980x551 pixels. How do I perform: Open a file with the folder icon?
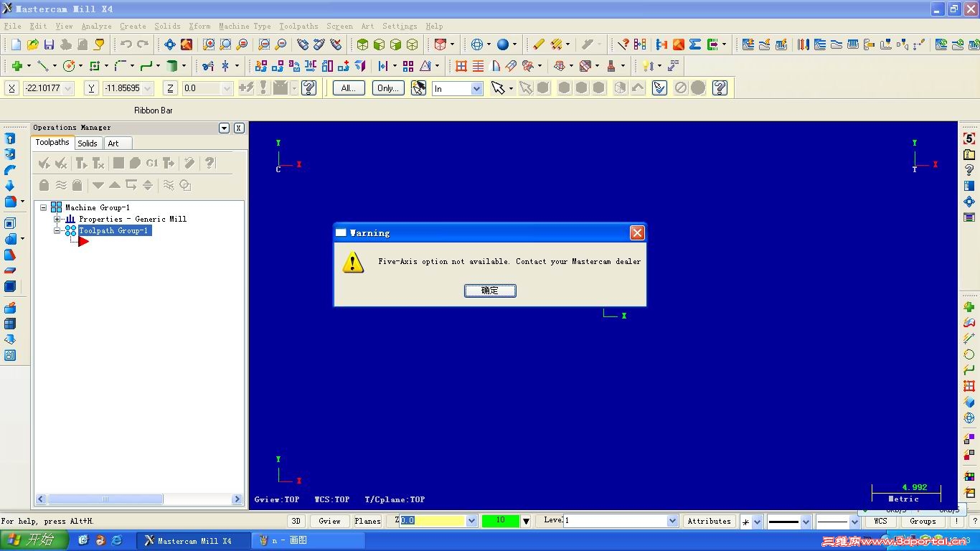click(32, 44)
